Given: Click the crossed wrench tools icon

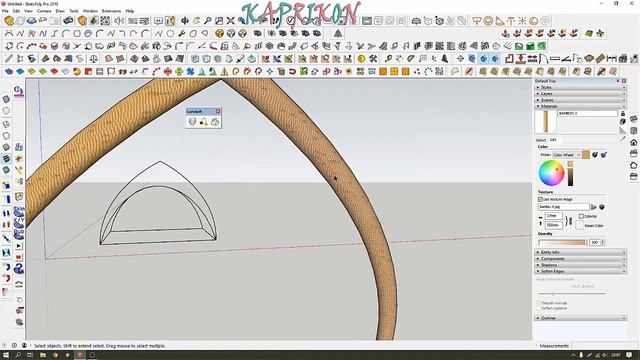Looking at the screenshot, I should point(373,59).
